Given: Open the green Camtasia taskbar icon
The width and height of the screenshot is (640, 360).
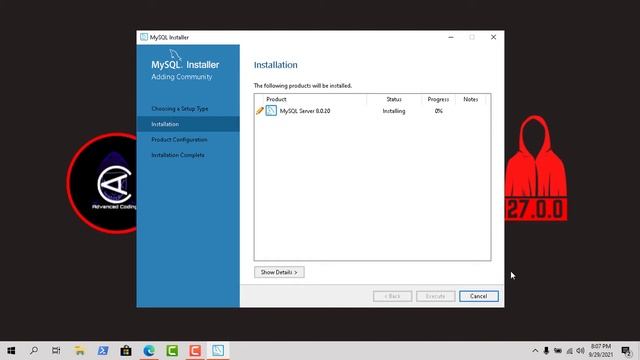Looking at the screenshot, I should [172, 351].
